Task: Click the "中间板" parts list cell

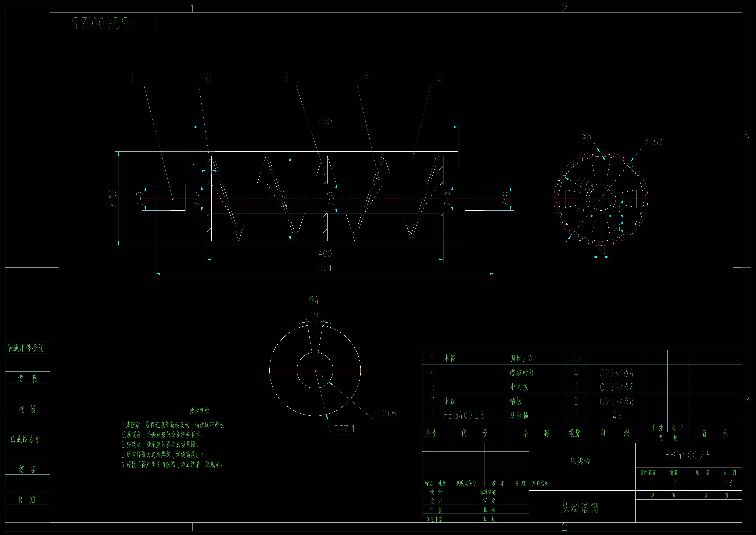Action: pyautogui.click(x=519, y=387)
